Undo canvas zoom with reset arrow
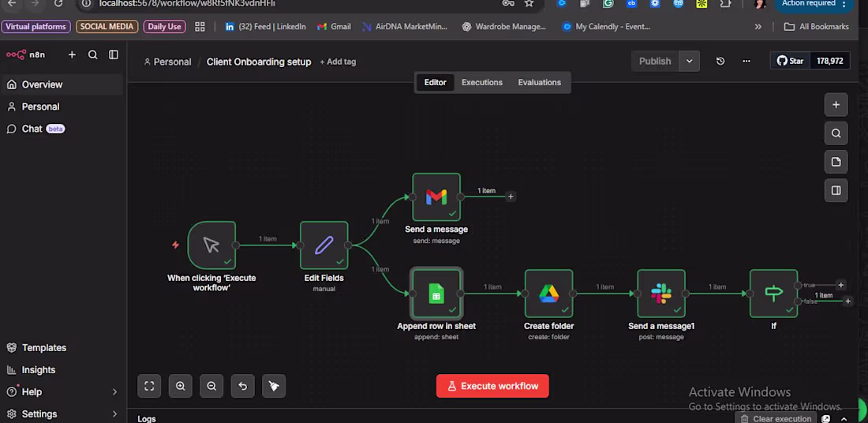This screenshot has height=423, width=868. (242, 386)
